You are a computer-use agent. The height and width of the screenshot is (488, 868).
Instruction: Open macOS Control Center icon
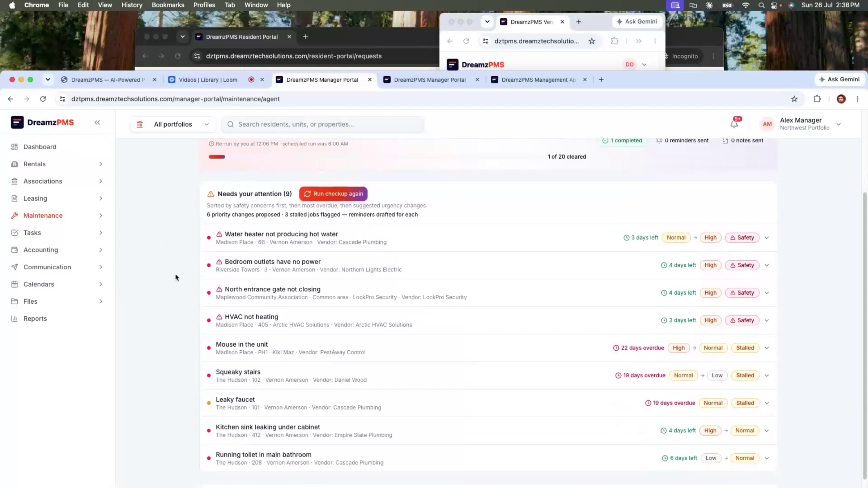pyautogui.click(x=774, y=5)
